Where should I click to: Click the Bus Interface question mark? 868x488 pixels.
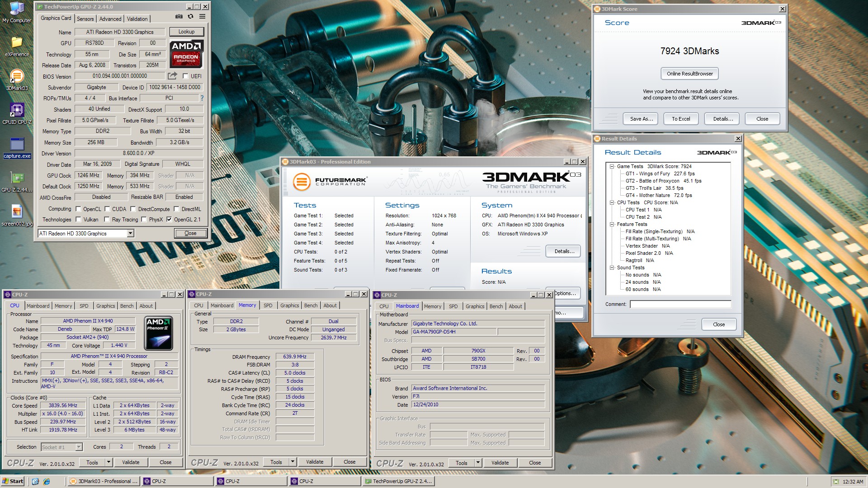tap(202, 98)
